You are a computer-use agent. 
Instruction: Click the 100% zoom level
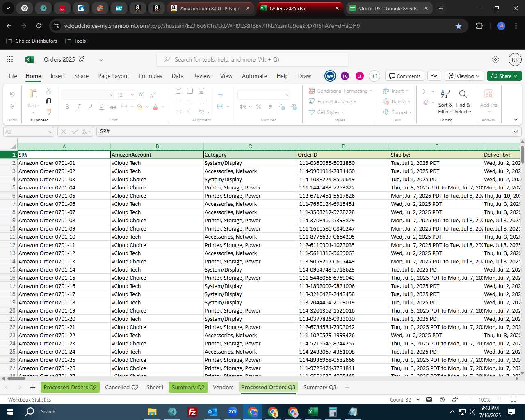tap(484, 399)
